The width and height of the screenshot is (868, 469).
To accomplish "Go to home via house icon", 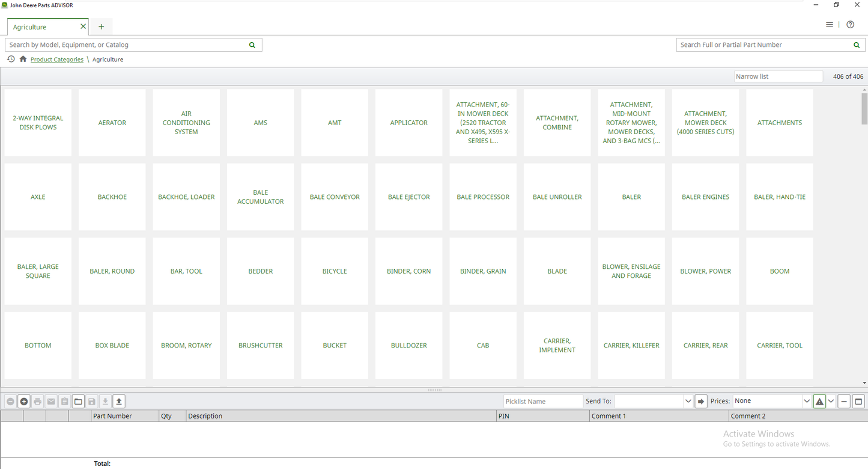I will 23,59.
